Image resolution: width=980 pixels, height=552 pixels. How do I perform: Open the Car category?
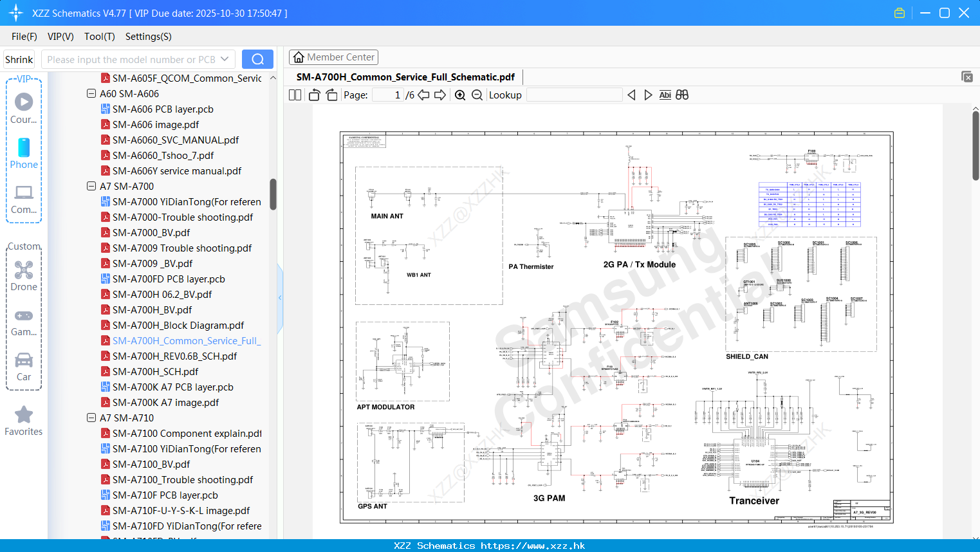(24, 366)
